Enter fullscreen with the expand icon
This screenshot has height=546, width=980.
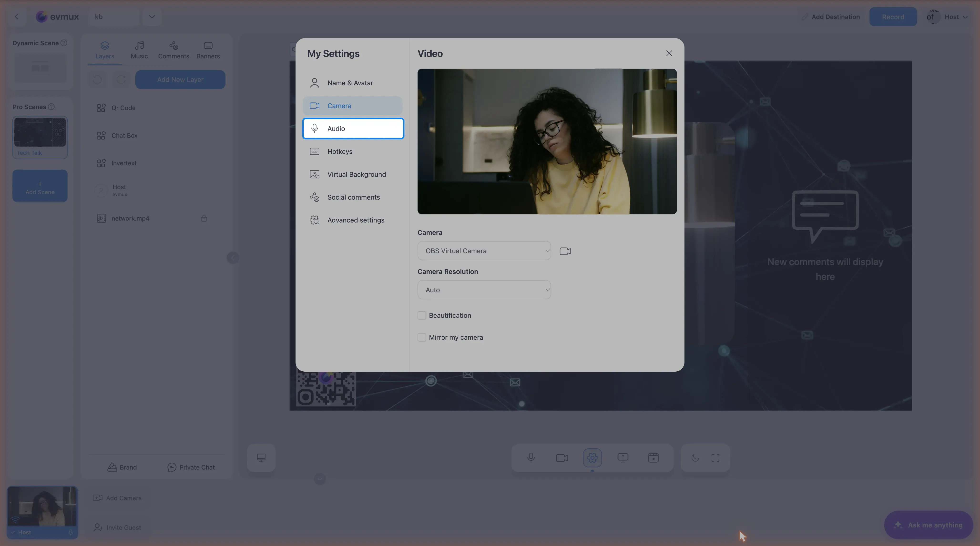(715, 458)
